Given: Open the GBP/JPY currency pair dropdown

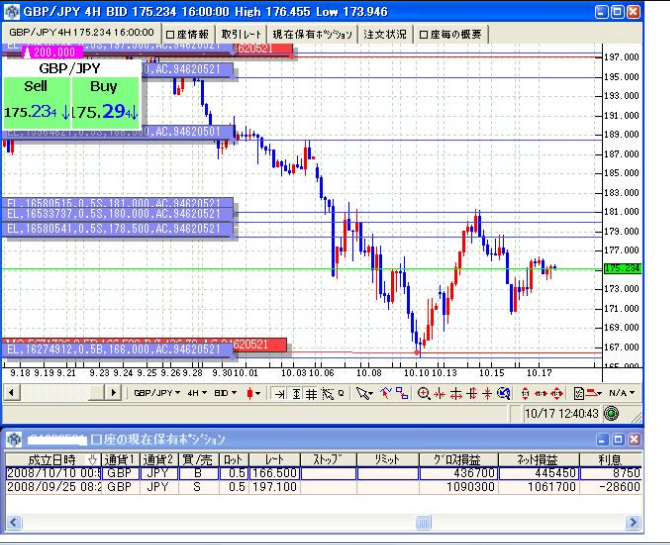Looking at the screenshot, I should (157, 394).
